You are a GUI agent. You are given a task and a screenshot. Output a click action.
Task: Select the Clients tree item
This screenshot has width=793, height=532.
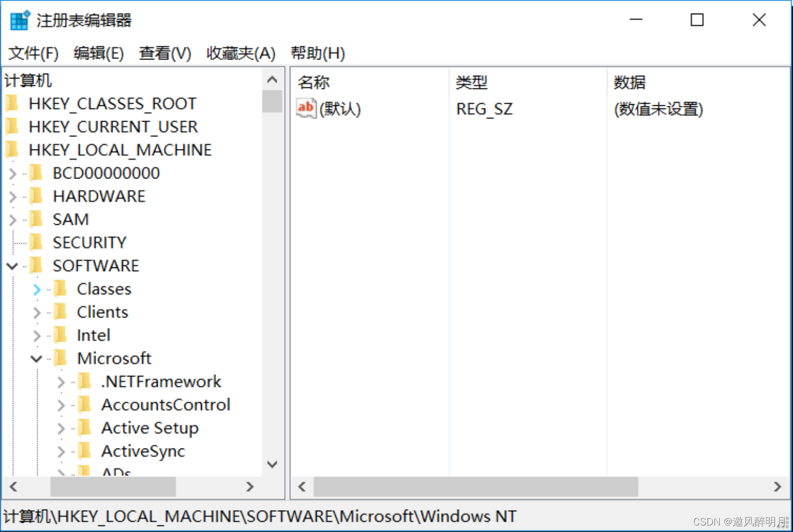(x=102, y=312)
